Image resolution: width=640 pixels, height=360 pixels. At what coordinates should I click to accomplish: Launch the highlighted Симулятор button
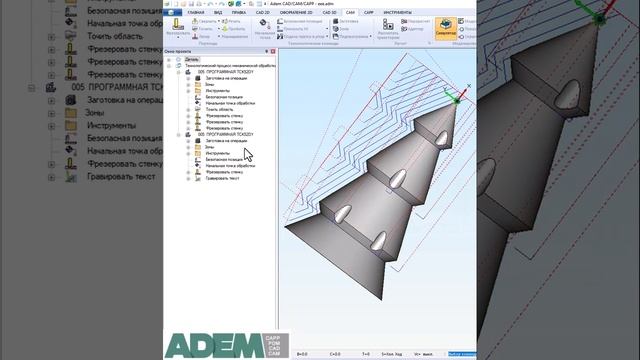coord(445,29)
